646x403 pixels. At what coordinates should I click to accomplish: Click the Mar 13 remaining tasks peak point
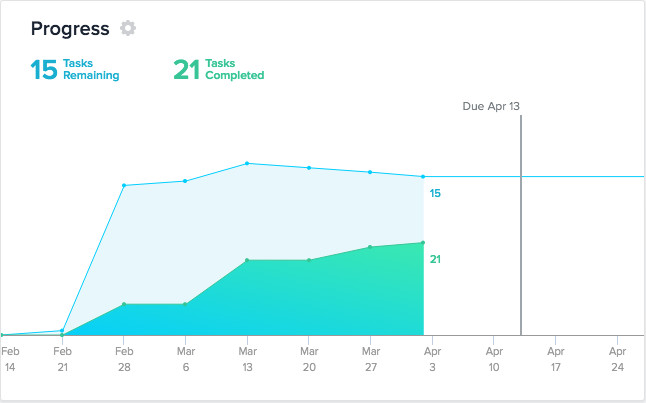[x=247, y=163]
